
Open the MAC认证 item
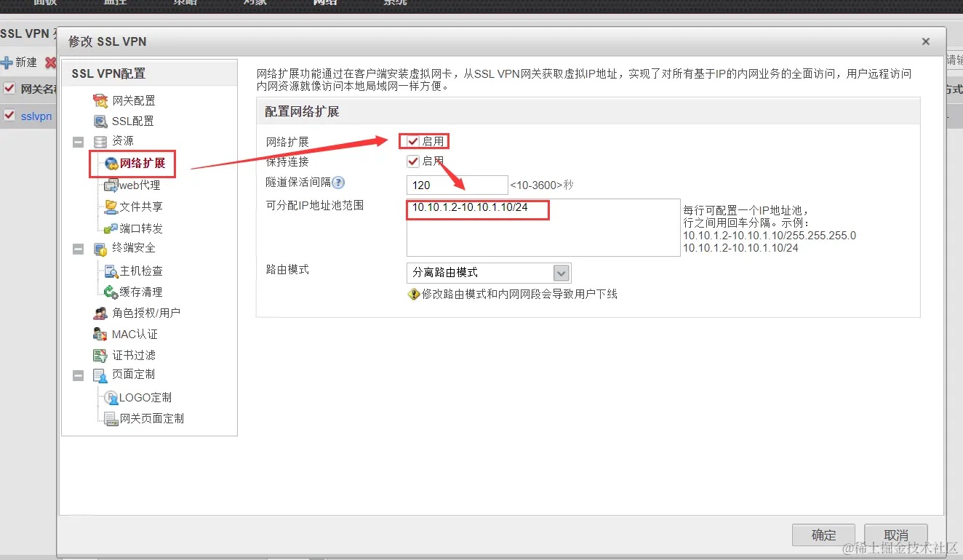[125, 335]
